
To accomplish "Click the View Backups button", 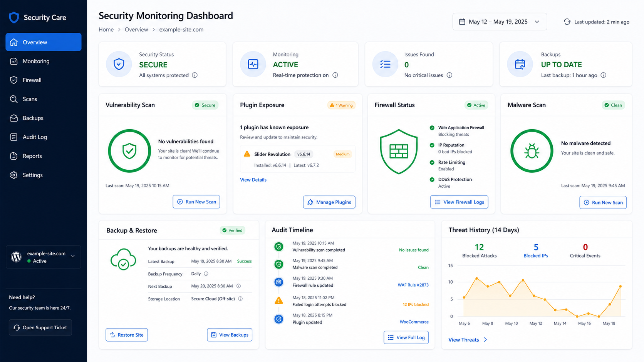I will [x=230, y=335].
